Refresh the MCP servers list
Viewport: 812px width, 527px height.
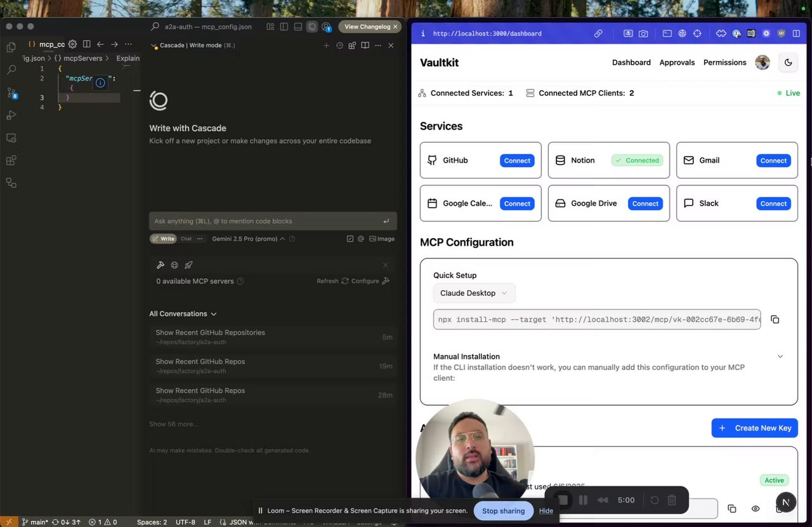(x=333, y=281)
